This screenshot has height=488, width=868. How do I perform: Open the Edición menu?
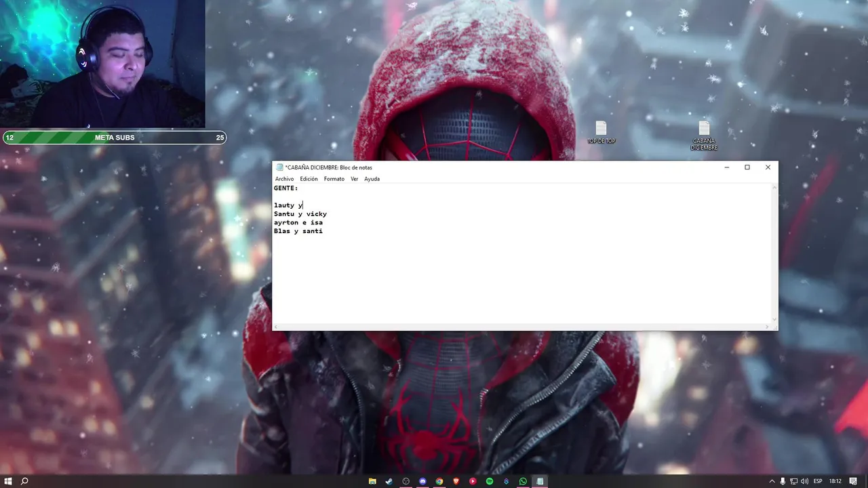[309, 179]
